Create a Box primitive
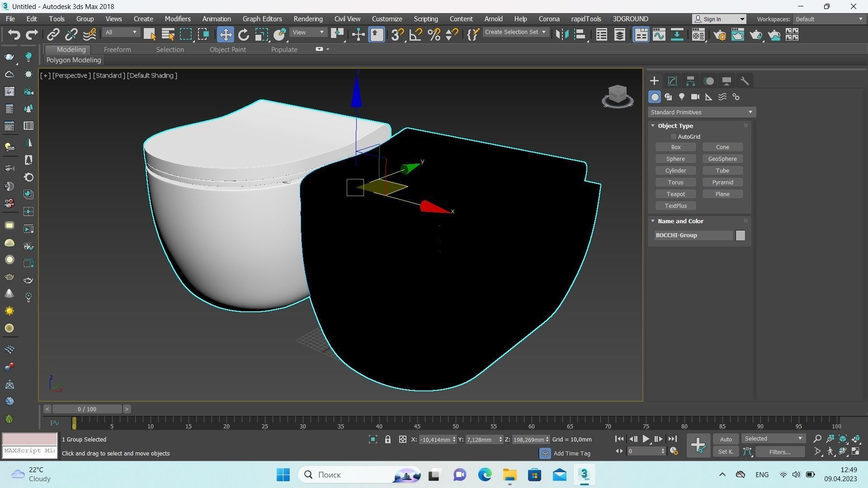This screenshot has width=868, height=488. (x=675, y=147)
